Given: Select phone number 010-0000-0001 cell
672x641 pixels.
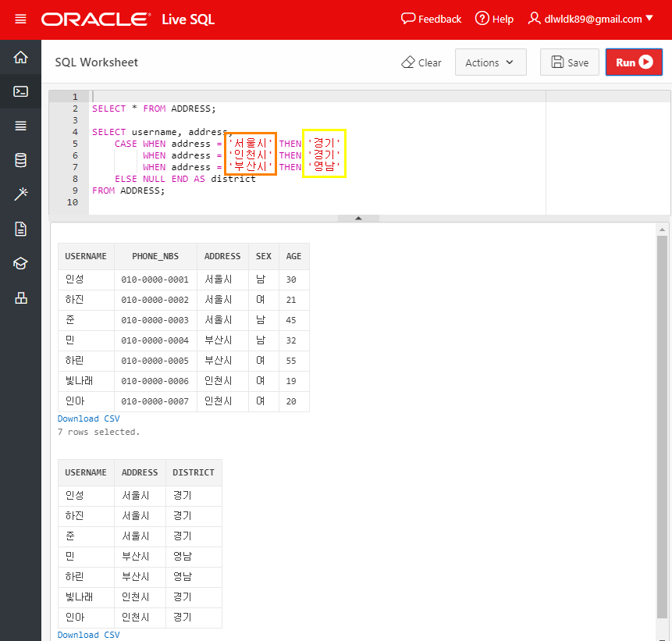Looking at the screenshot, I should 155,280.
